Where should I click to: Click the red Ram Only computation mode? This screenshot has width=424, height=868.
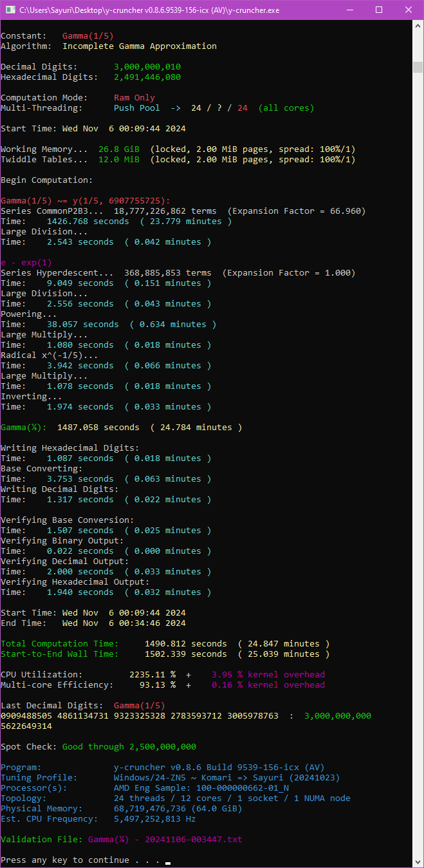point(134,98)
